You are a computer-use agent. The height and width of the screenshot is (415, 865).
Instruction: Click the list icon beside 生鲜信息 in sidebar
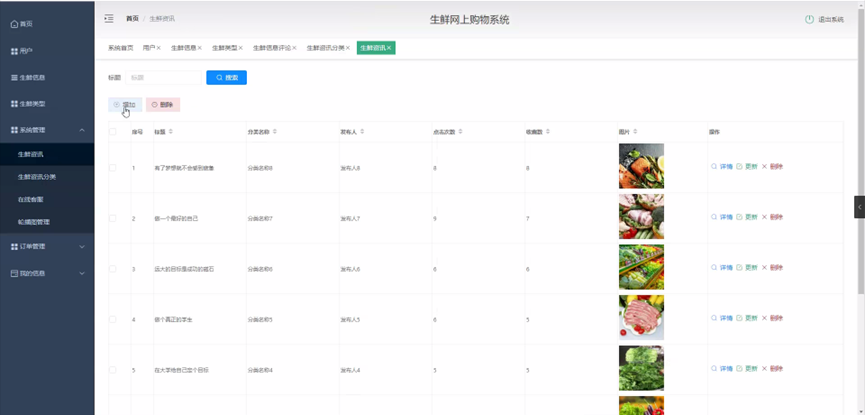(14, 78)
